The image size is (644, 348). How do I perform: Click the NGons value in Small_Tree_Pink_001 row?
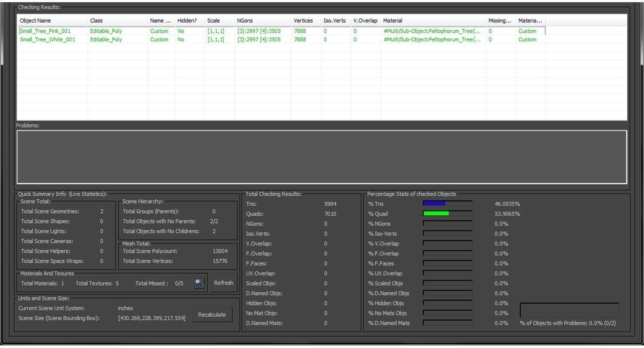click(259, 31)
